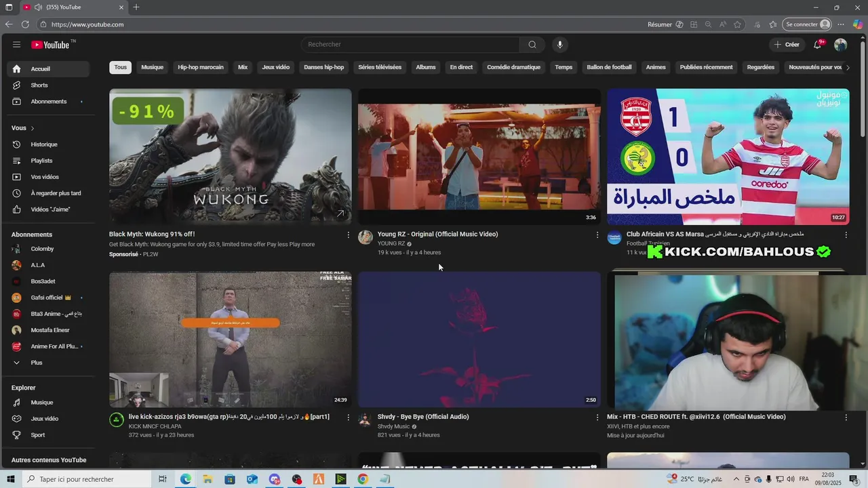Open Vidéos "J'aime"
Screen dimensions: 868x488
(48, 209)
